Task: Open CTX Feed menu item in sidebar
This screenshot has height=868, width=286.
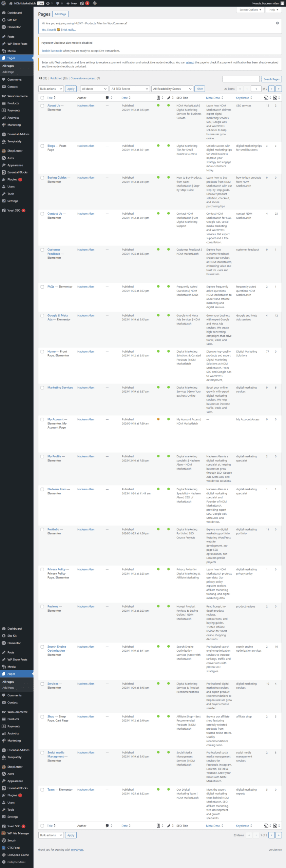Action: pos(14,848)
